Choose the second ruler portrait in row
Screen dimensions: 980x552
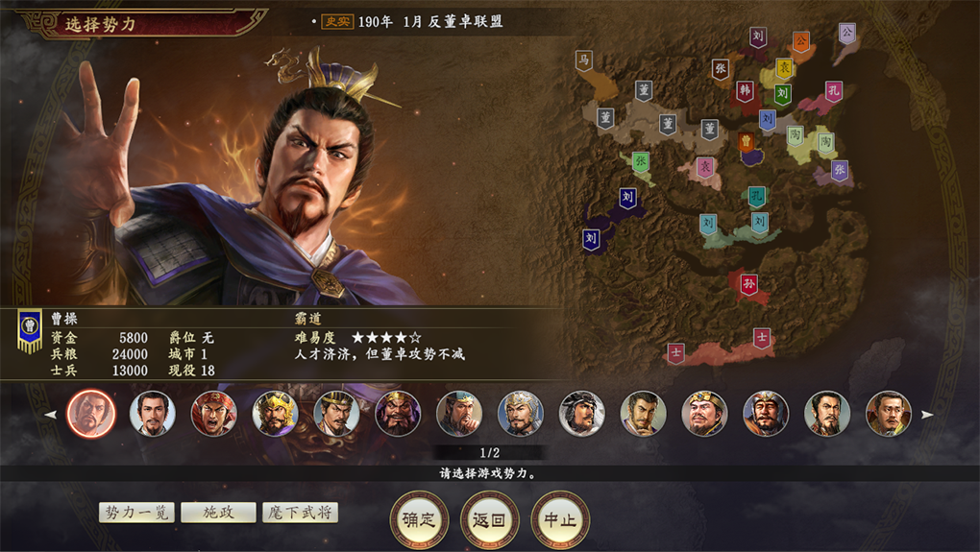click(153, 414)
